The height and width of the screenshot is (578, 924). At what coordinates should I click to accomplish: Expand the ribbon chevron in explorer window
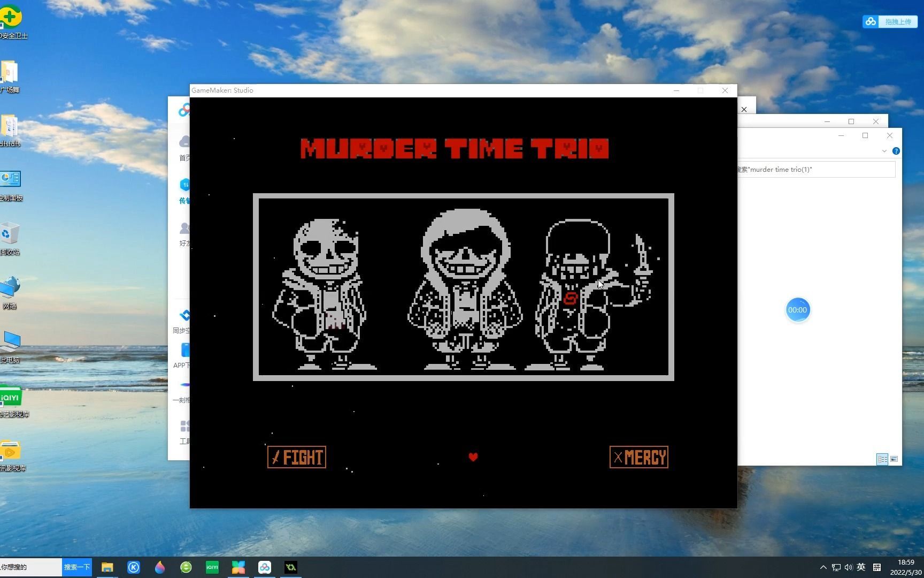coord(884,151)
